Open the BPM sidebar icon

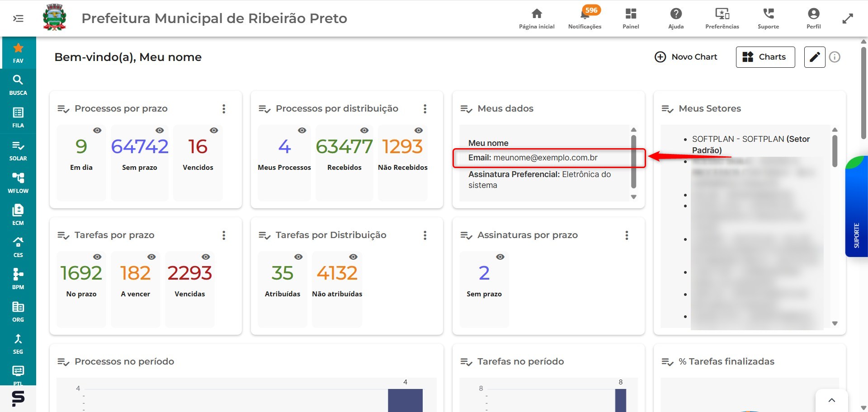[x=18, y=279]
